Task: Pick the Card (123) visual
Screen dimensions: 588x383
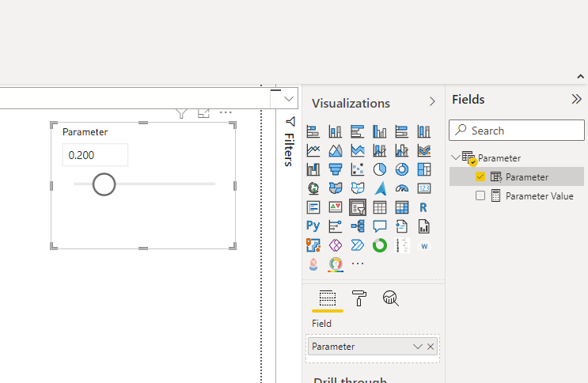Action: click(423, 188)
